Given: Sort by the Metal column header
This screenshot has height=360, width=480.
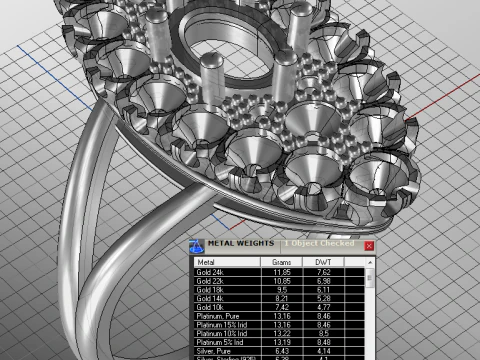Looking at the screenshot, I should [x=227, y=262].
